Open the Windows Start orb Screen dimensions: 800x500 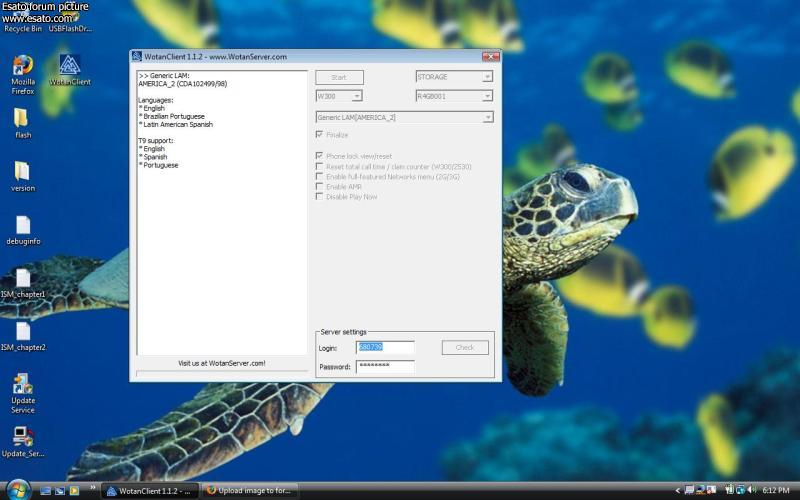coord(18,490)
